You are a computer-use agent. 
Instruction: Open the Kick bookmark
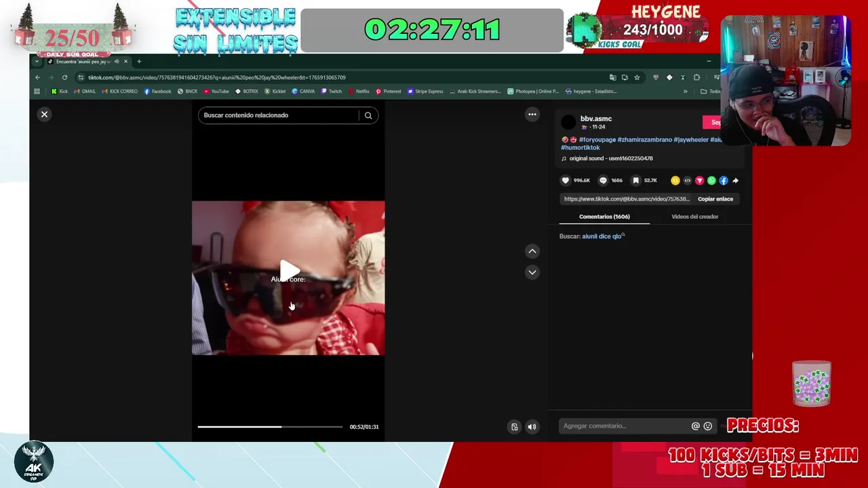(60, 91)
